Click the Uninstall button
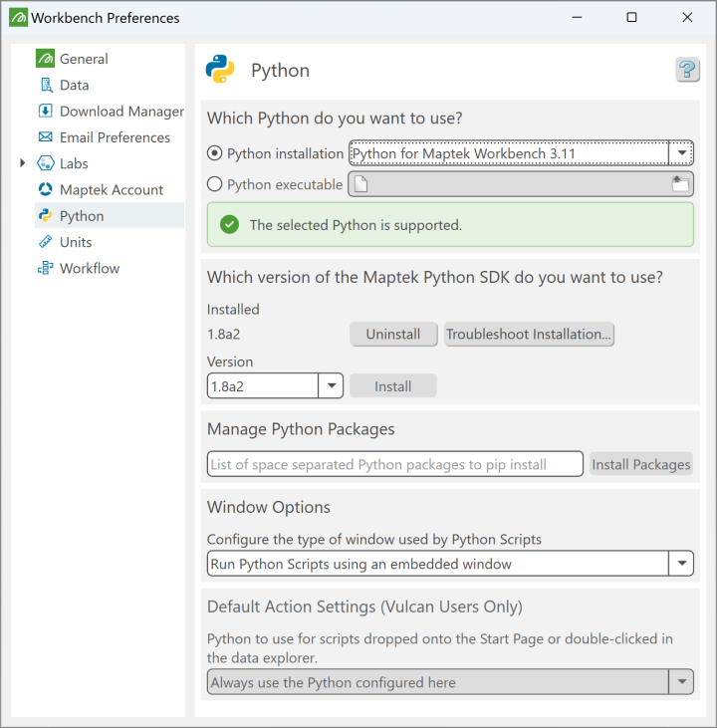717x728 pixels. [x=393, y=335]
